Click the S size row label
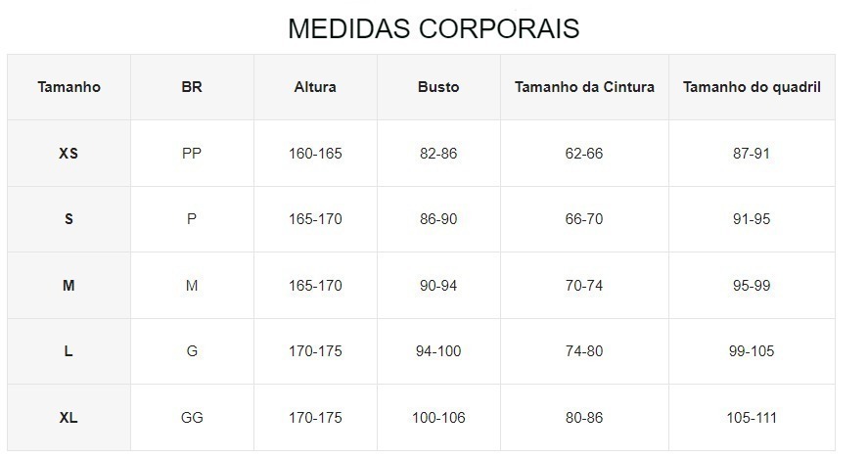This screenshot has height=458, width=868. point(69,219)
